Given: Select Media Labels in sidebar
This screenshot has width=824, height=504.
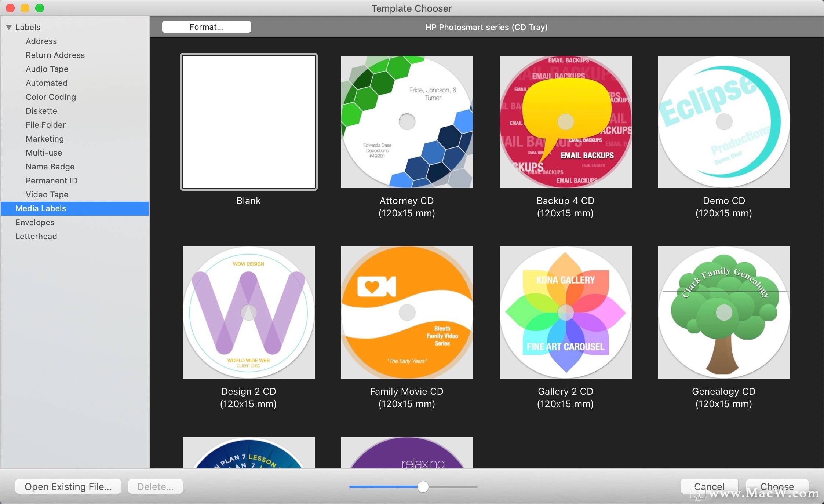Looking at the screenshot, I should point(75,208).
